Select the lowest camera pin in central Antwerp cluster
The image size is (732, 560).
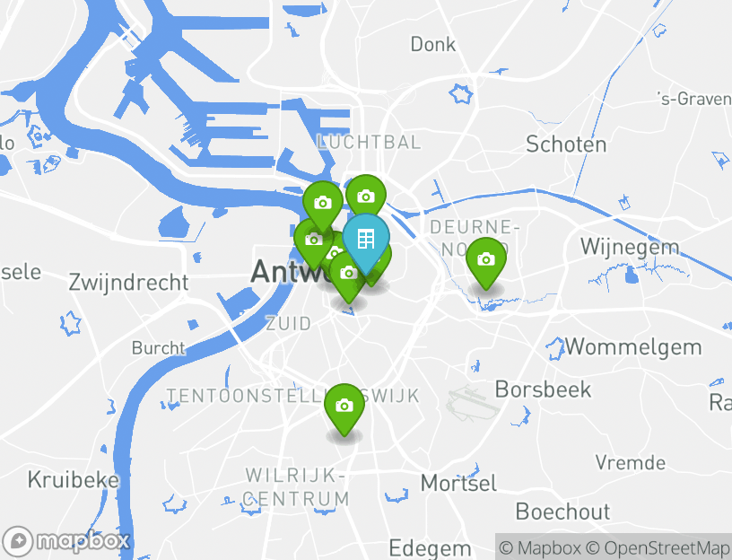[347, 276]
